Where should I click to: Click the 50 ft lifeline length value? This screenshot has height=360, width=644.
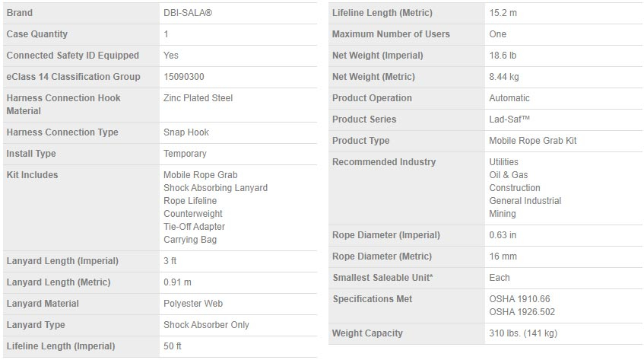[x=172, y=346]
